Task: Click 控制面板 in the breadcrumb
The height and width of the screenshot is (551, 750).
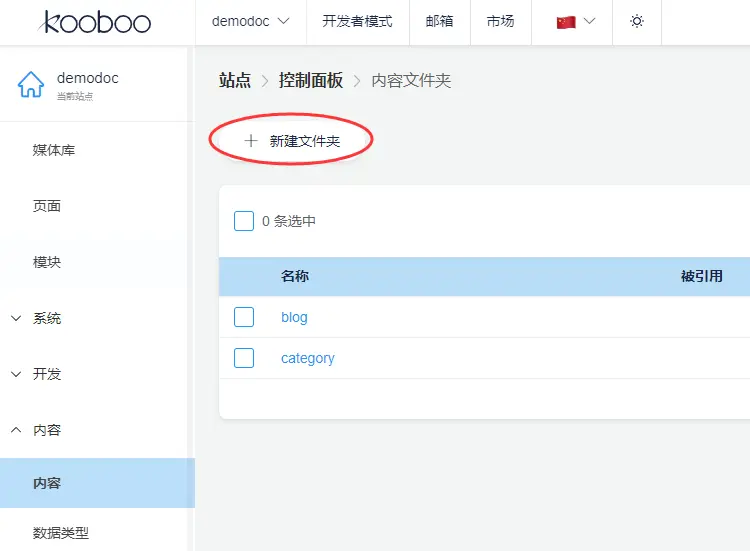Action: point(310,80)
